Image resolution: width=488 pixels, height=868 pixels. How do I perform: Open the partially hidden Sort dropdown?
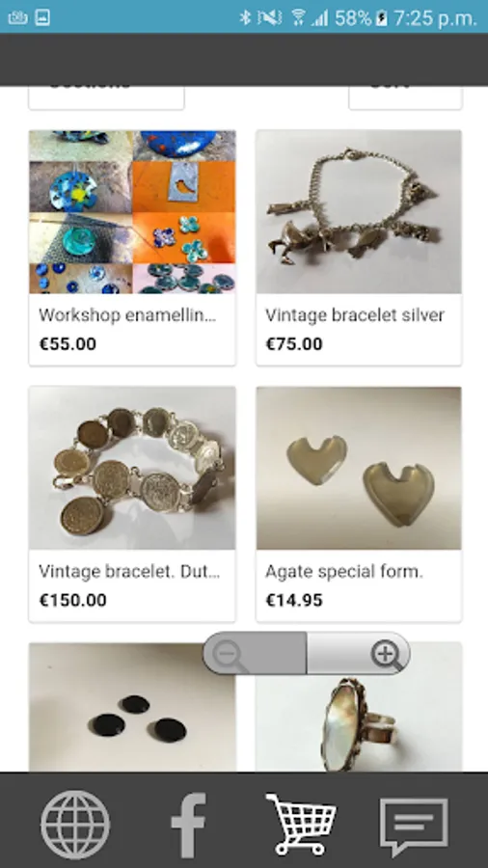(x=406, y=97)
